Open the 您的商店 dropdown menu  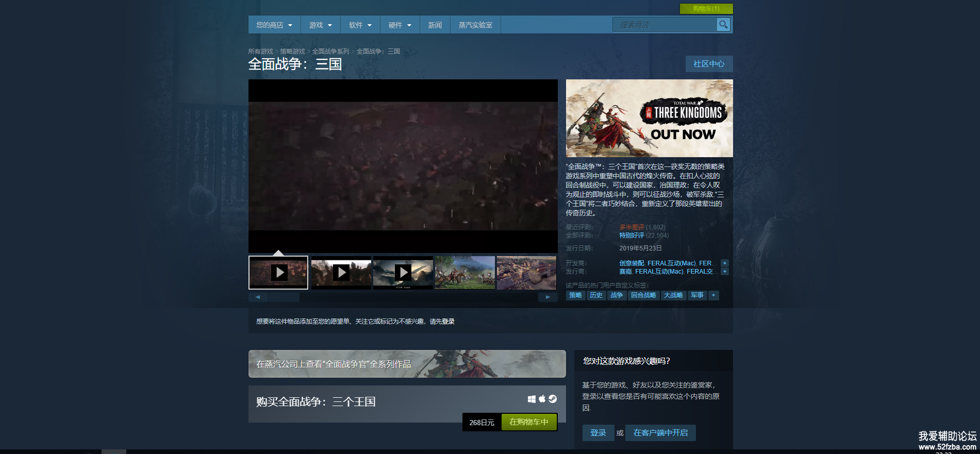274,25
